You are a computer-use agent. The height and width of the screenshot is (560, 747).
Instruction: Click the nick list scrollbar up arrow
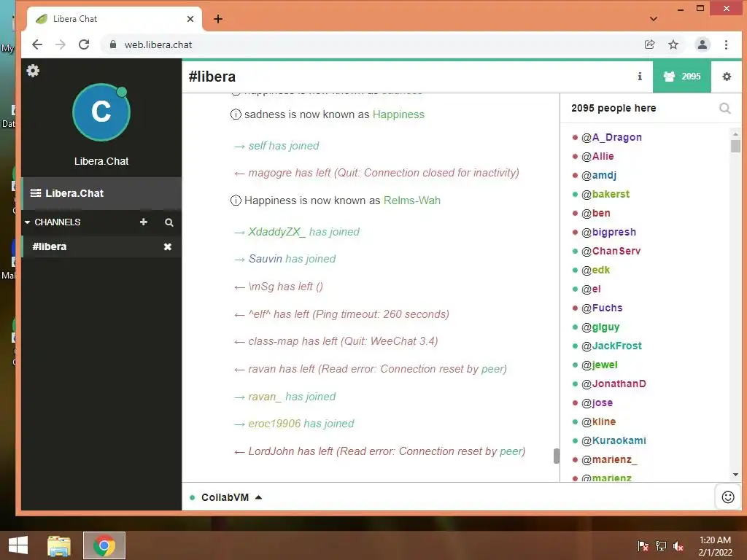pos(735,133)
